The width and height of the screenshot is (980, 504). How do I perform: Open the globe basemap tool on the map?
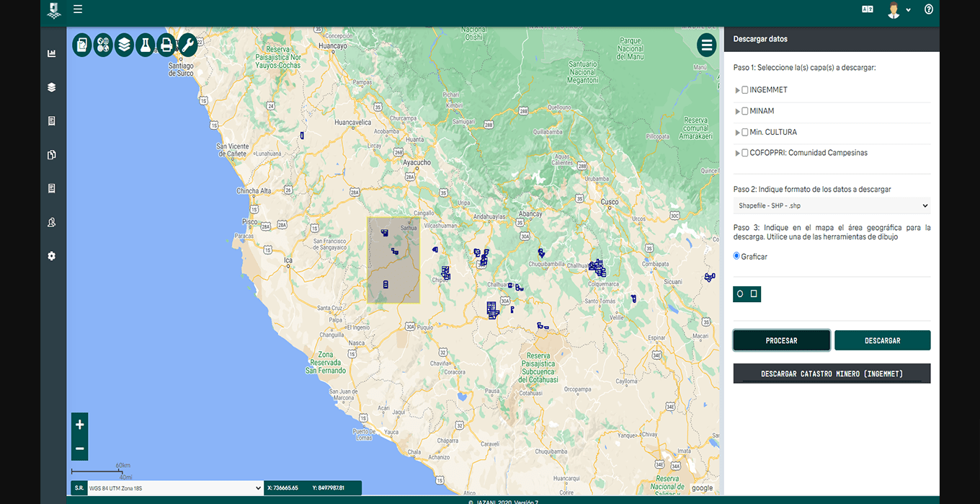104,45
